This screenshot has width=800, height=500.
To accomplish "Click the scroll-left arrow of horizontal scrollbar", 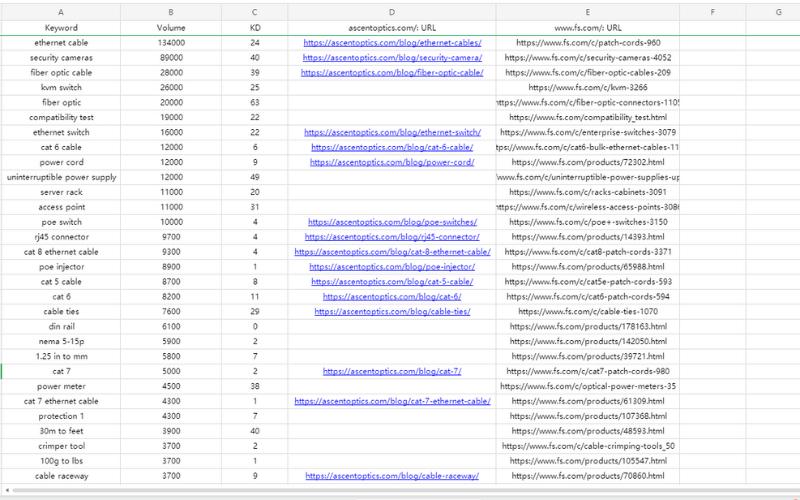I will (6, 490).
